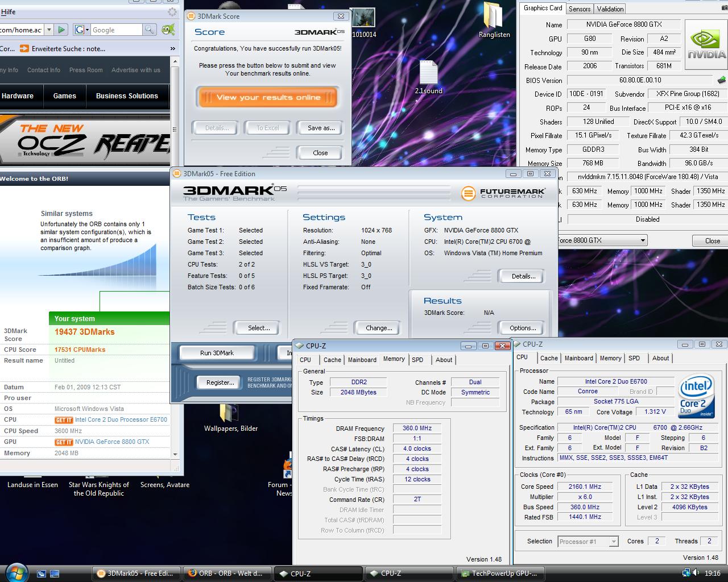Click Business Solutions navigation tab
The image size is (728, 582).
(127, 96)
